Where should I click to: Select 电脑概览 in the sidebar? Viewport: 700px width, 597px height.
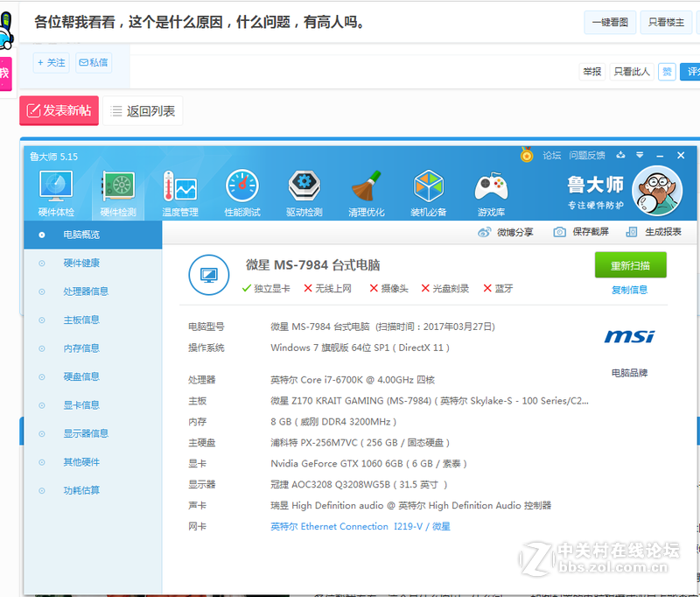pos(93,235)
